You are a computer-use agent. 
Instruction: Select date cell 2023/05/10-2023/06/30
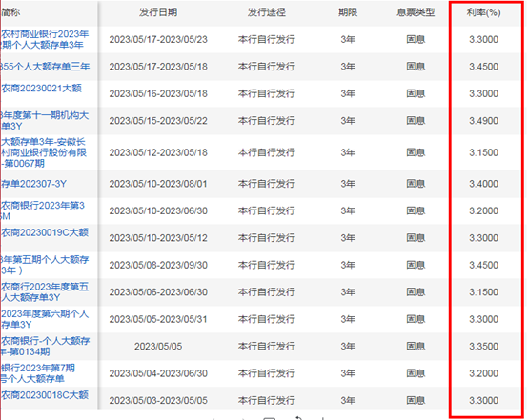[x=158, y=211]
